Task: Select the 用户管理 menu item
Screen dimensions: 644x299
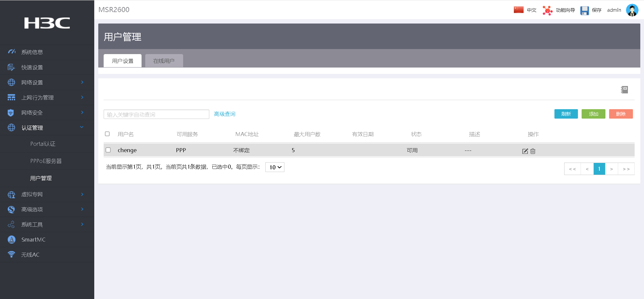Action: [x=41, y=178]
